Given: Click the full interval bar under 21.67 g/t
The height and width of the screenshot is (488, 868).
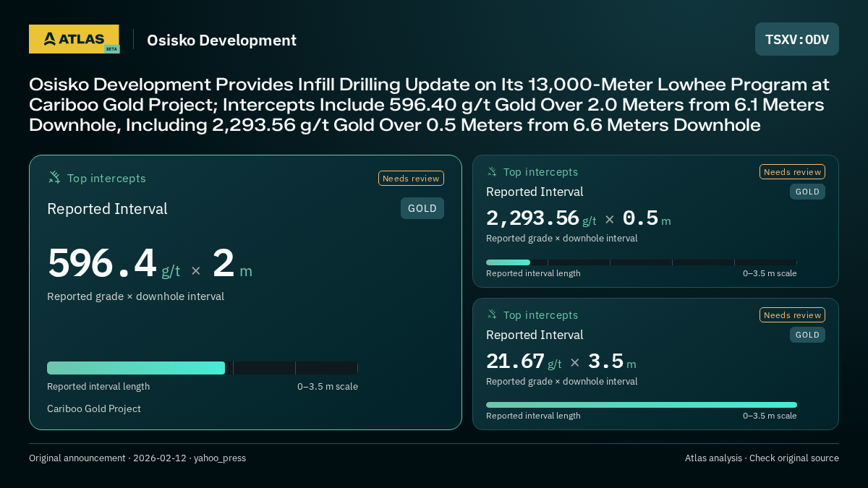Looking at the screenshot, I should pos(642,405).
